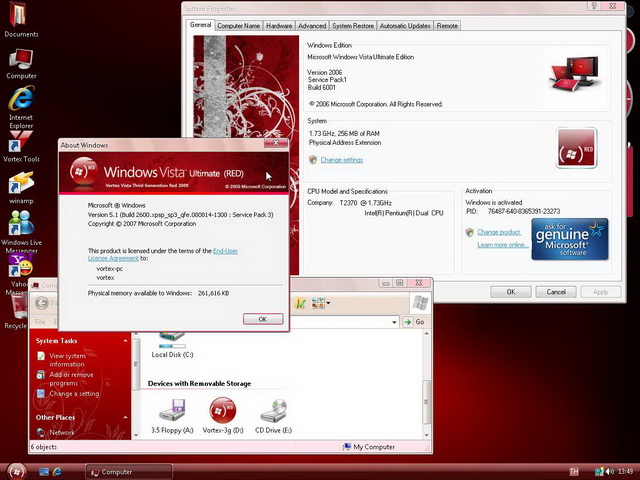The height and width of the screenshot is (480, 640).
Task: Open Windows Live Messenger desktop icon
Action: (x=21, y=231)
